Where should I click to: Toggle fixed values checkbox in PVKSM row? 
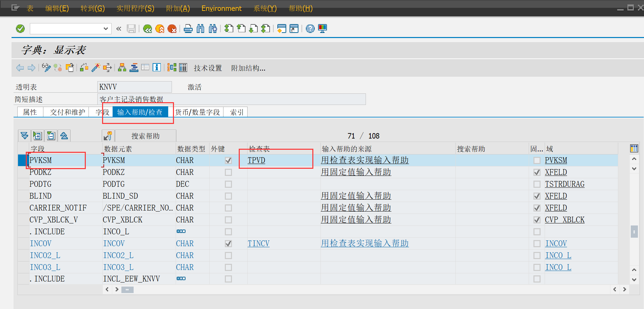coord(537,161)
